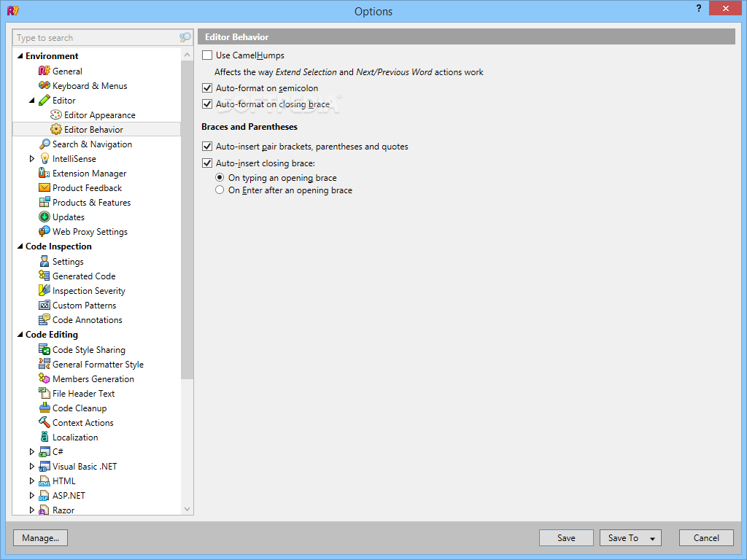The width and height of the screenshot is (747, 560).
Task: Click the Inspection Severity icon
Action: click(x=44, y=290)
